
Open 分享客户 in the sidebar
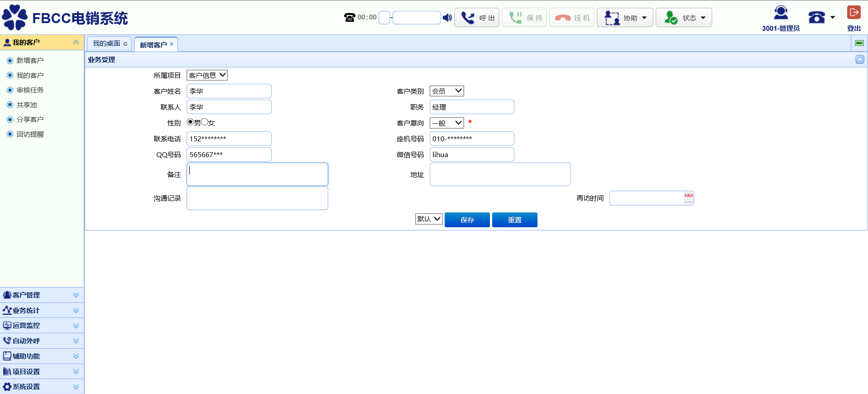(x=30, y=120)
